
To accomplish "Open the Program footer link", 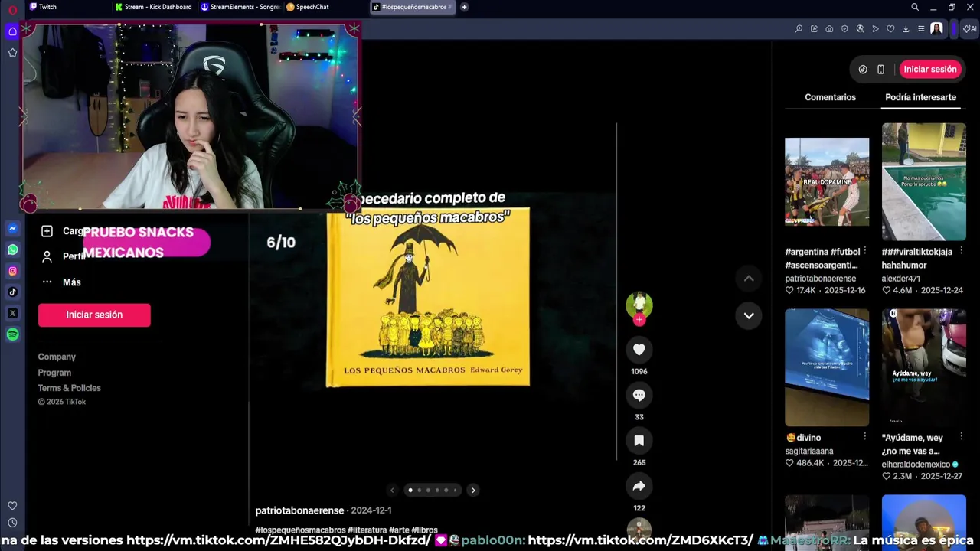I will 54,373.
